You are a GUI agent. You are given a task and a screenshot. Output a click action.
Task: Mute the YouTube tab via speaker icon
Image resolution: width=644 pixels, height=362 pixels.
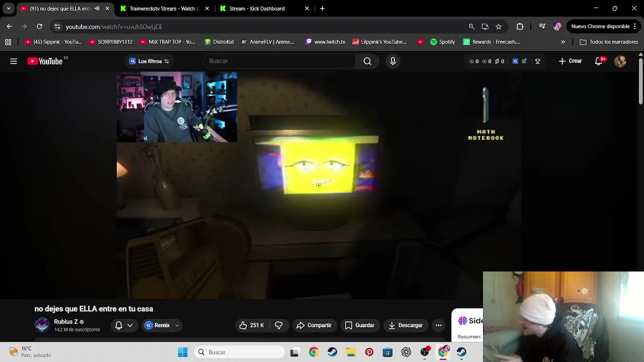click(97, 9)
